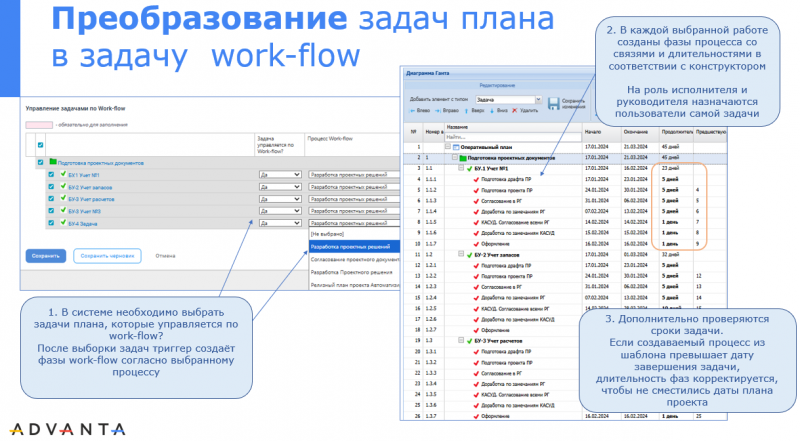The image size is (800, 441).
Task: Click the Сохранить button
Action: point(45,255)
